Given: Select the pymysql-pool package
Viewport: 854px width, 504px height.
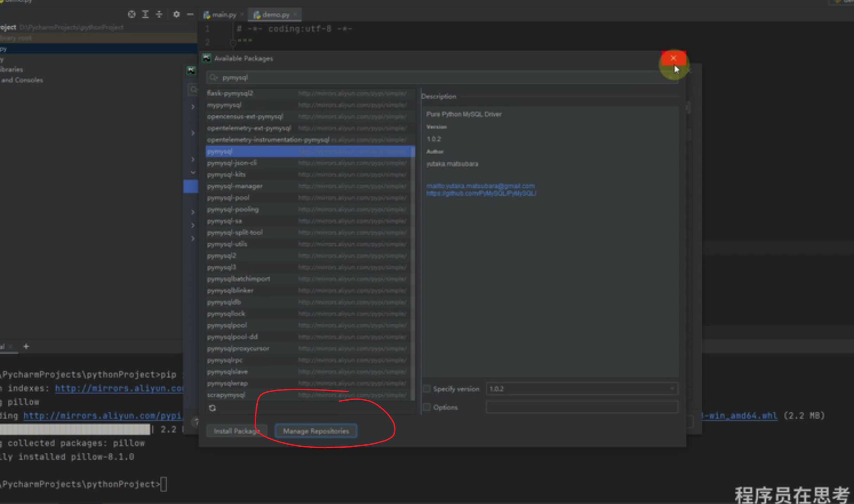Looking at the screenshot, I should pos(308,198).
